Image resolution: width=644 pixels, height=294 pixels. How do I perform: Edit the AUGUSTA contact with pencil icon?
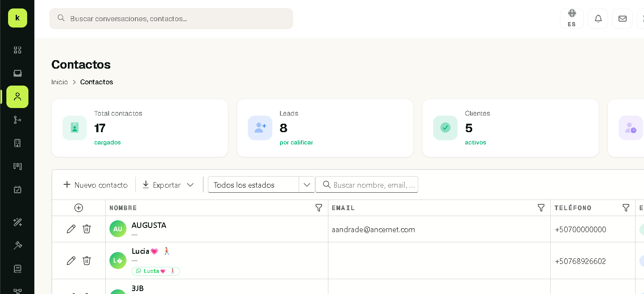click(71, 229)
